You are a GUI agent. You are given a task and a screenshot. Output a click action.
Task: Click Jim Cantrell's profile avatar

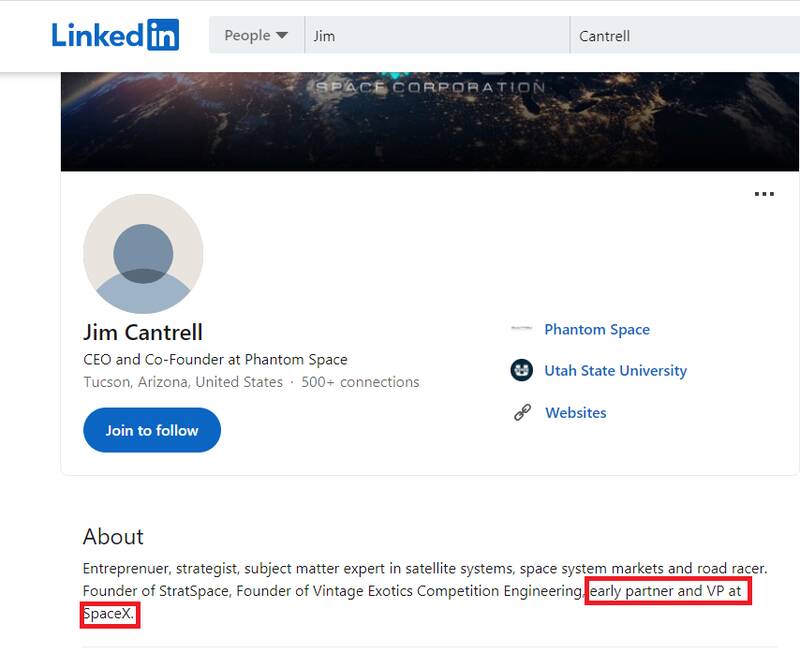143,254
